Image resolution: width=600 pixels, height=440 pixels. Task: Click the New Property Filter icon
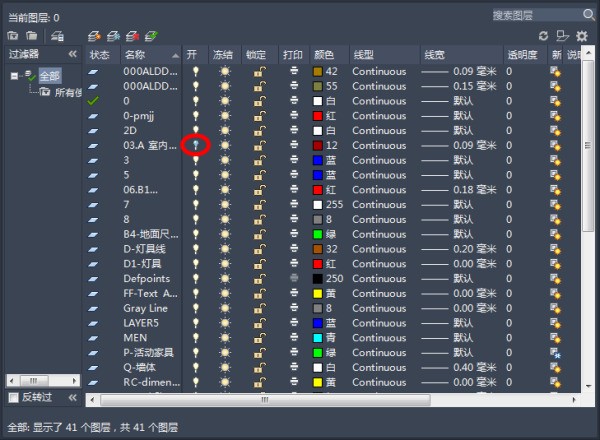(13, 36)
